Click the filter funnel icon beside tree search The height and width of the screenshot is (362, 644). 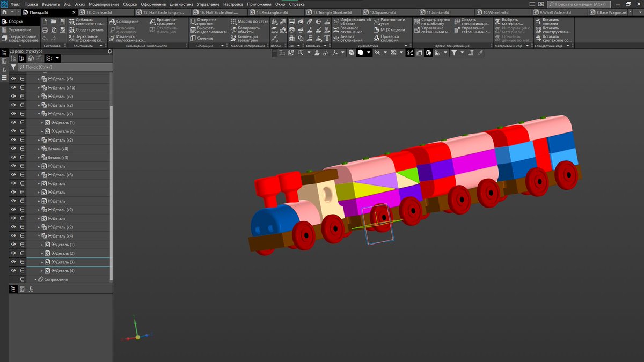13,68
